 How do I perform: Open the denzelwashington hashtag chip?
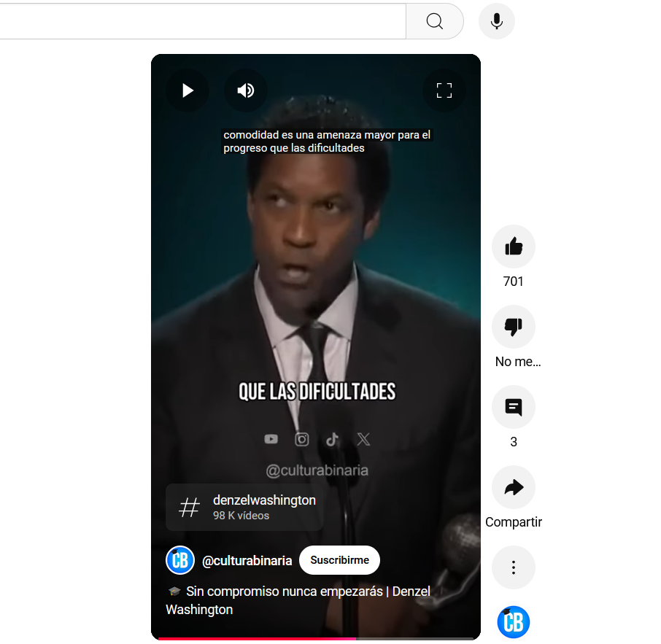point(244,508)
